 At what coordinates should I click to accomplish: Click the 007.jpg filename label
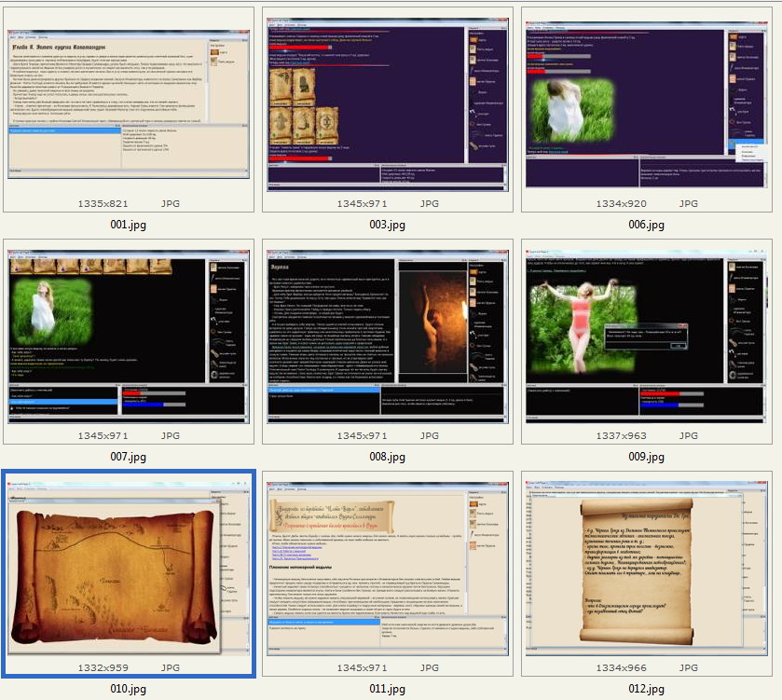129,457
